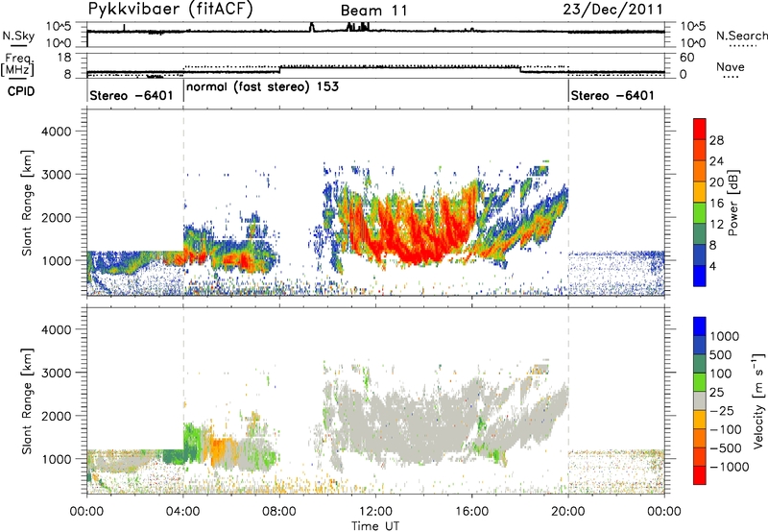Click the '60' Nave axis tick on right
This screenshot has height=532, width=768.
(x=687, y=58)
